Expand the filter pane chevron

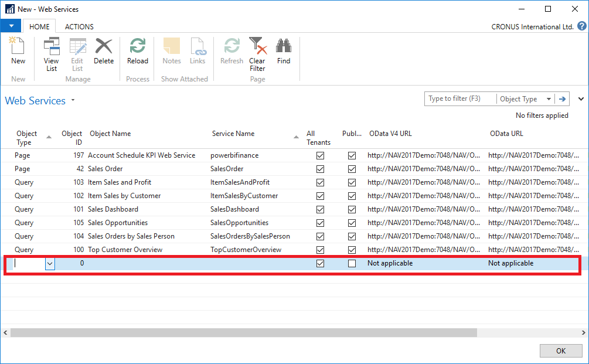coord(581,99)
